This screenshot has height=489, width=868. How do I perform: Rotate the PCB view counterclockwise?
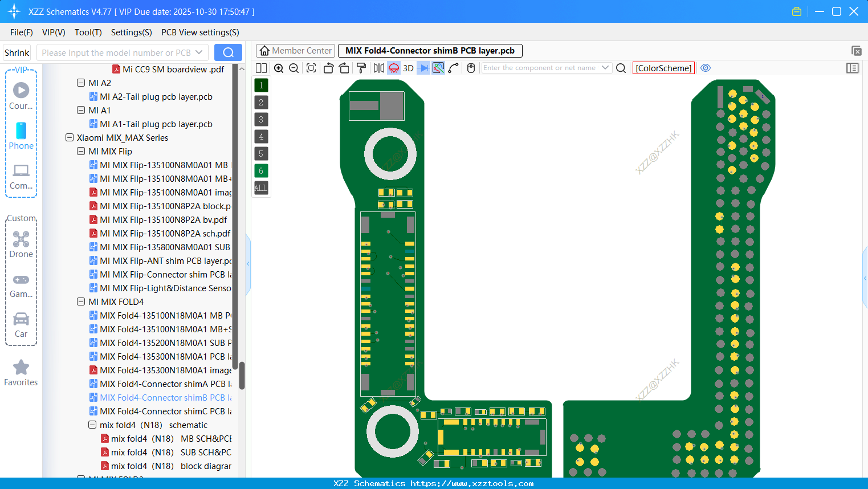328,68
